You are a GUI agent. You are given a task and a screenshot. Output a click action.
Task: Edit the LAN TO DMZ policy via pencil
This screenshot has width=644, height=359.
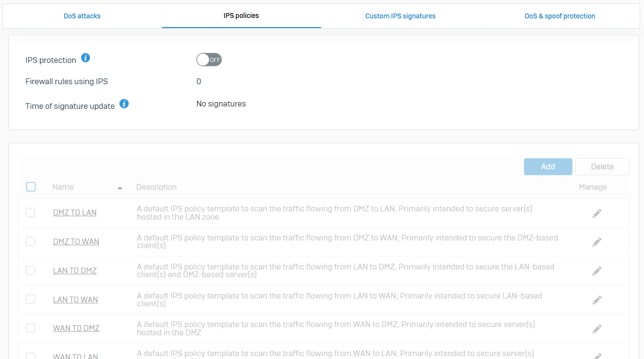[597, 271]
